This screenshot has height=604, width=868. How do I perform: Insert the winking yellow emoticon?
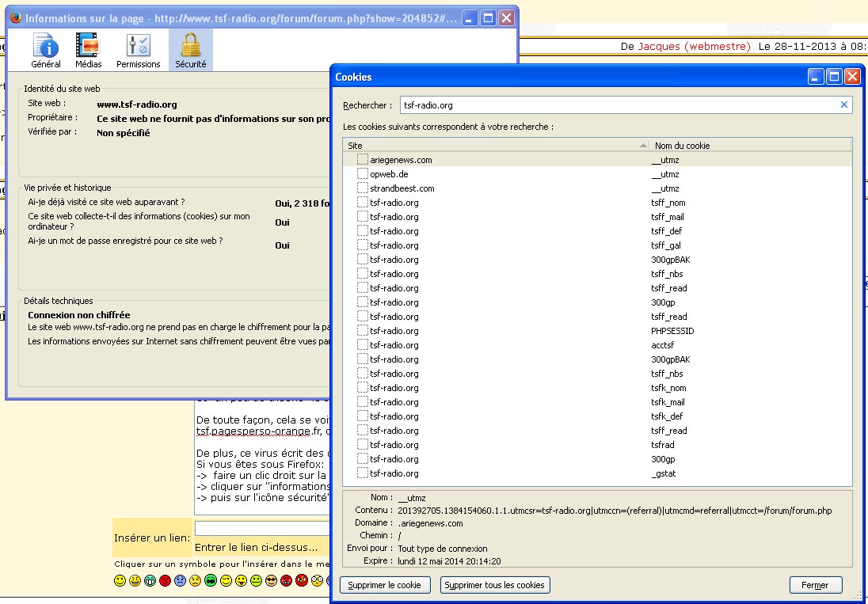click(226, 581)
